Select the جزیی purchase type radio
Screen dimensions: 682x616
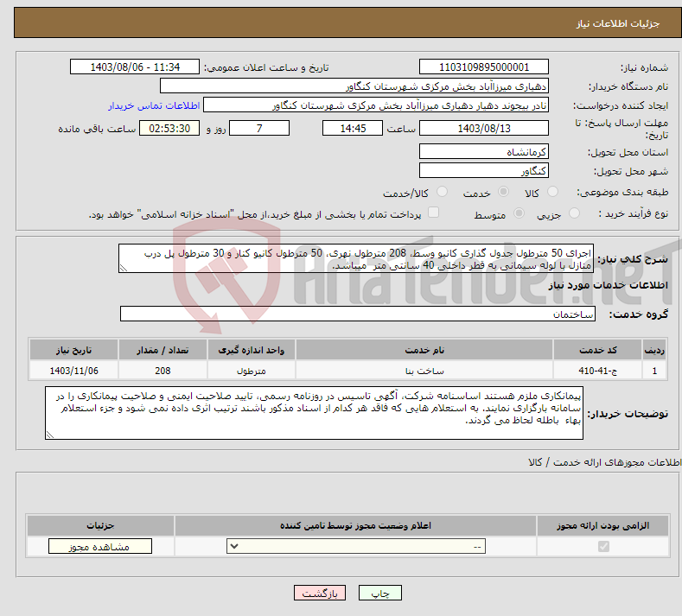pos(574,213)
